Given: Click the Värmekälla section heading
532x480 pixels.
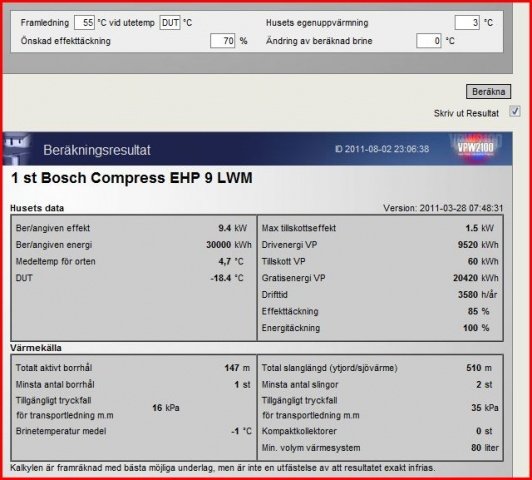Looking at the screenshot, I should (36, 348).
